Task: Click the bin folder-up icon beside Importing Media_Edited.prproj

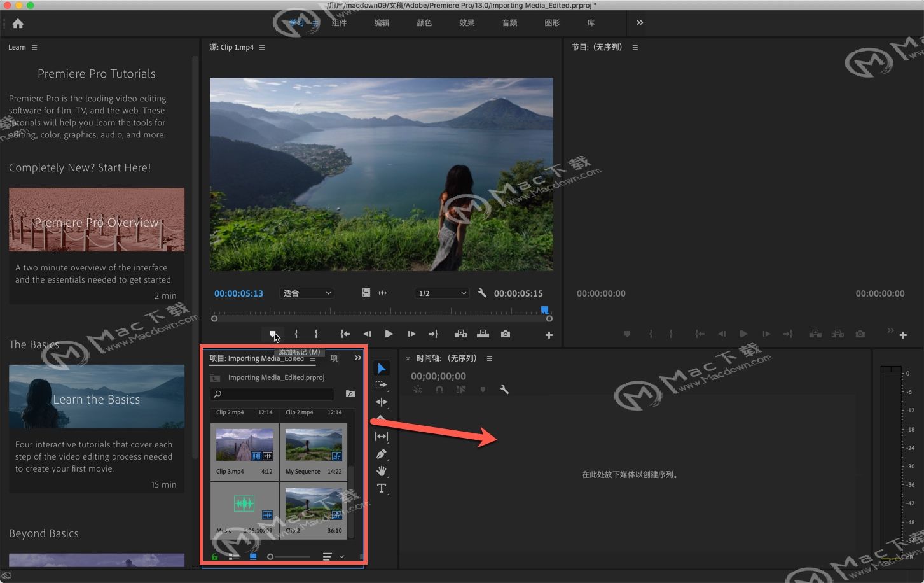Action: click(x=215, y=378)
